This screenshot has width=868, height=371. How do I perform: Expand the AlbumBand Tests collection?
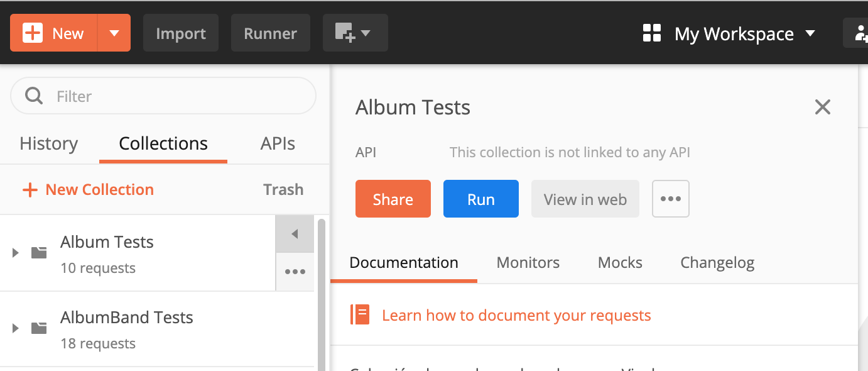[x=16, y=328]
